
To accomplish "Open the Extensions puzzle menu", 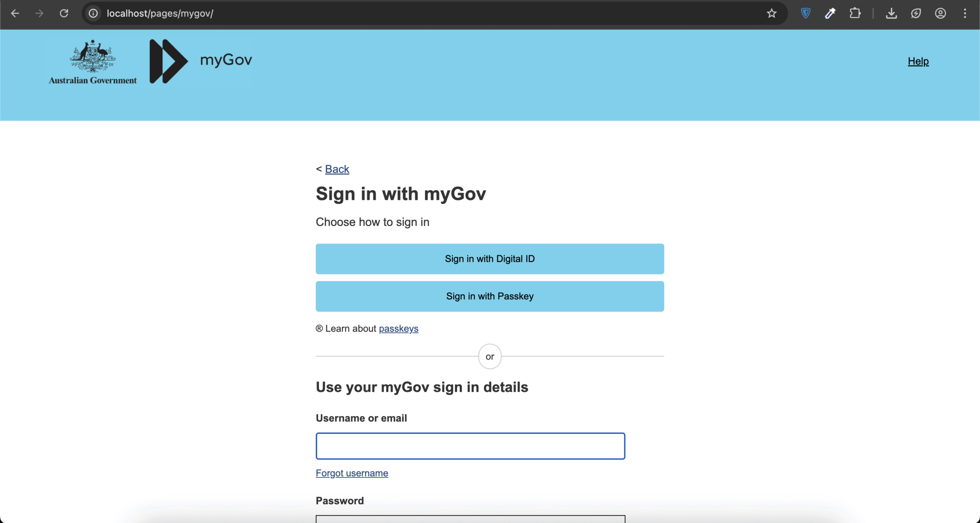I will [854, 13].
